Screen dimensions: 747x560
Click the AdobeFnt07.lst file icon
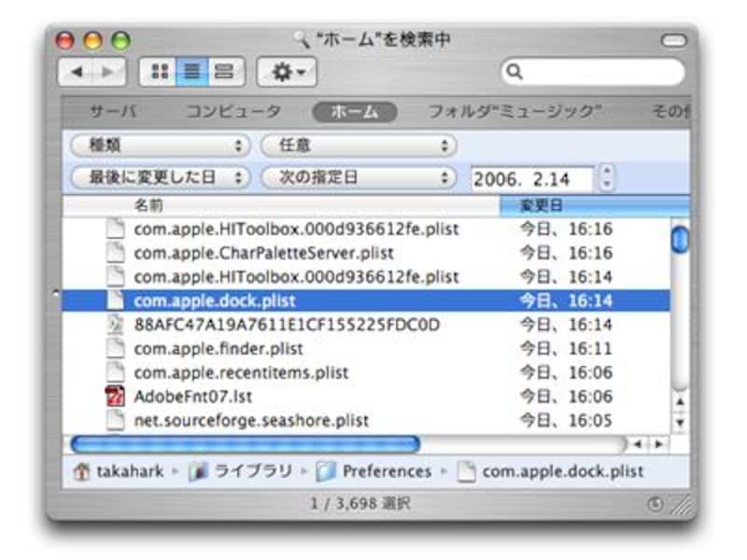pyautogui.click(x=115, y=397)
